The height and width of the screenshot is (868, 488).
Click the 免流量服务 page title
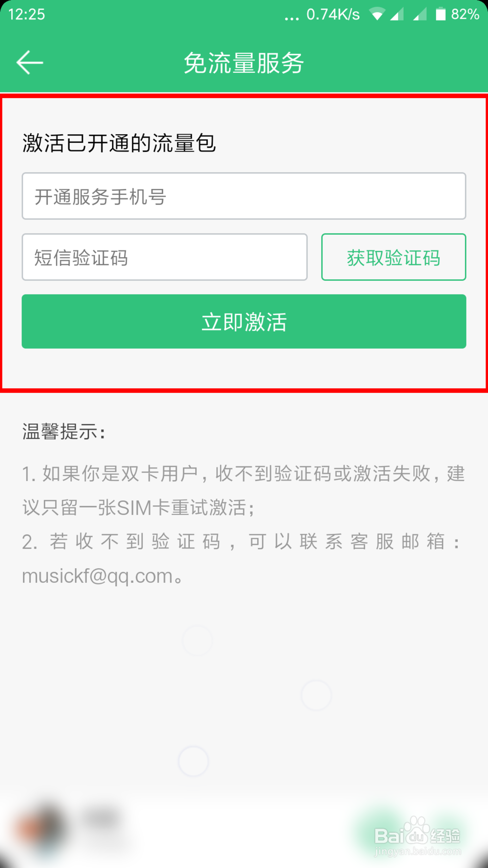[x=244, y=63]
